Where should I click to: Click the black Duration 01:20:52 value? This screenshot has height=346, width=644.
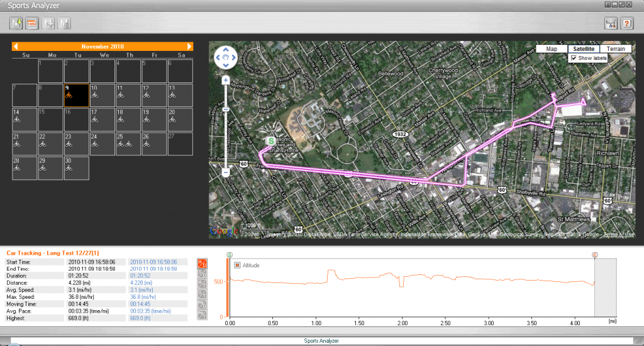(x=78, y=276)
